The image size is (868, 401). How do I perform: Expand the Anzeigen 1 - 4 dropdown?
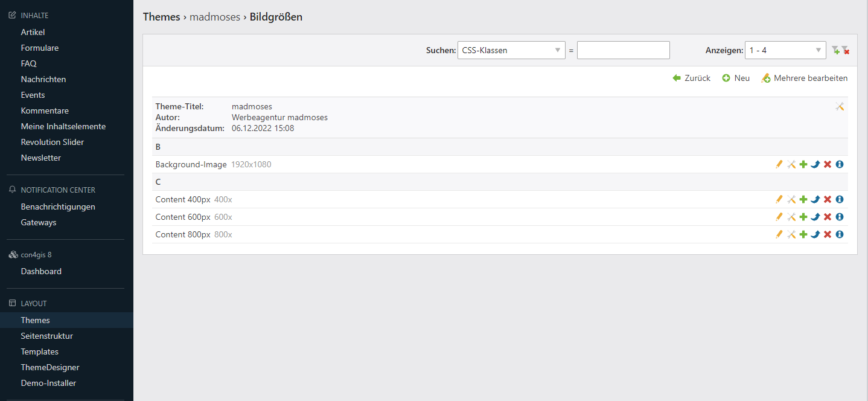click(785, 50)
